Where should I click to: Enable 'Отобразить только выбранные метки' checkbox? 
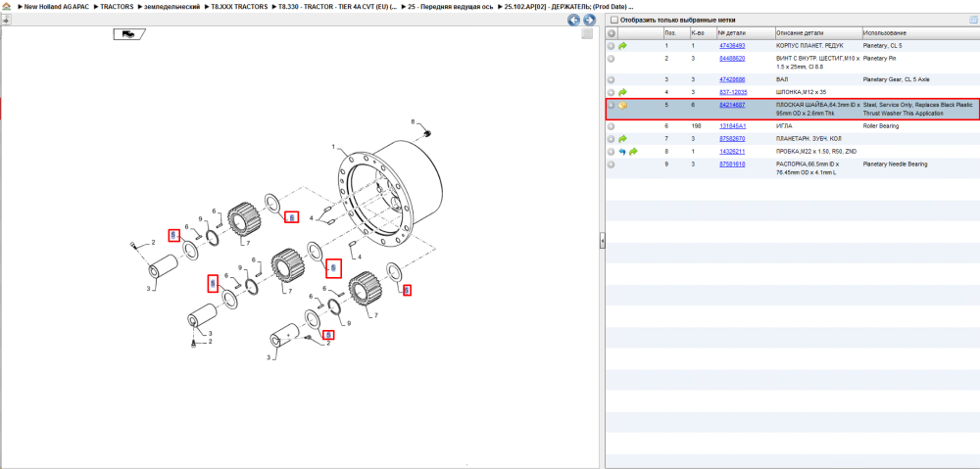click(613, 20)
